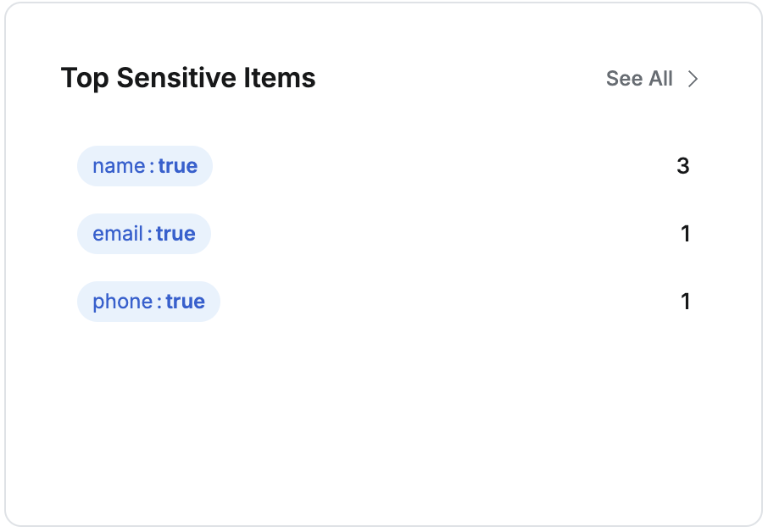
Task: Click the word phone in third tag
Action: [122, 302]
